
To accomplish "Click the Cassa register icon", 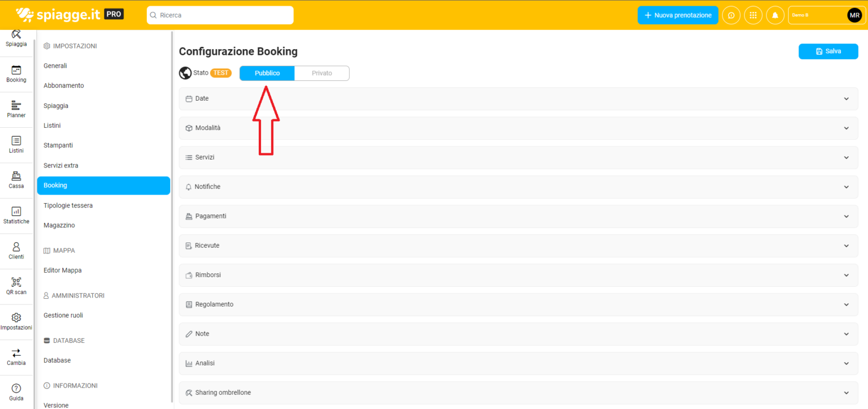I will pos(16,176).
